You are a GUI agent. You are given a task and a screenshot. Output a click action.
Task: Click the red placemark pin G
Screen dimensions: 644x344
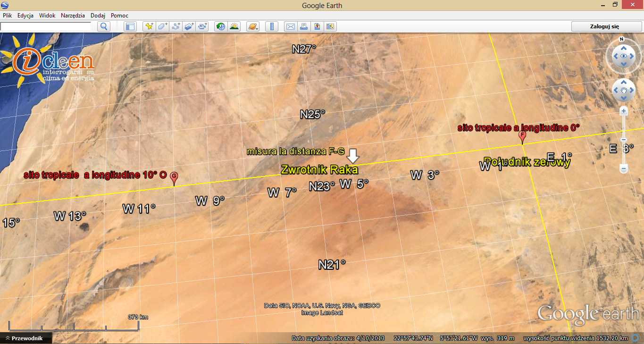click(x=174, y=178)
